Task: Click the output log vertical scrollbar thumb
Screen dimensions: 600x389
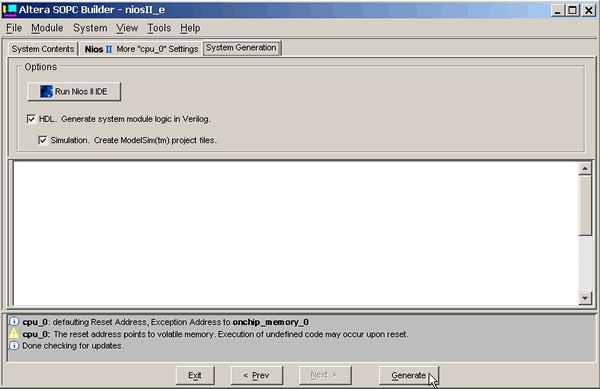Action: [x=585, y=205]
